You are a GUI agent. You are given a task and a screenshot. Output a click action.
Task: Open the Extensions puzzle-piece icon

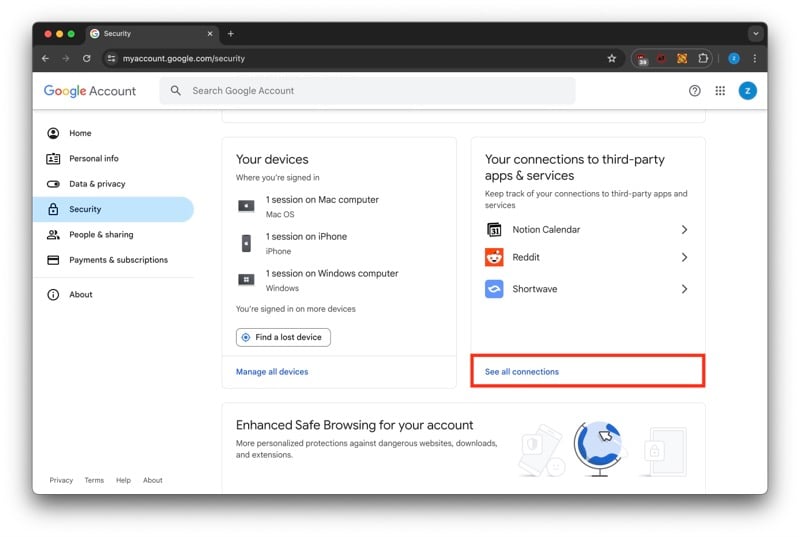703,59
